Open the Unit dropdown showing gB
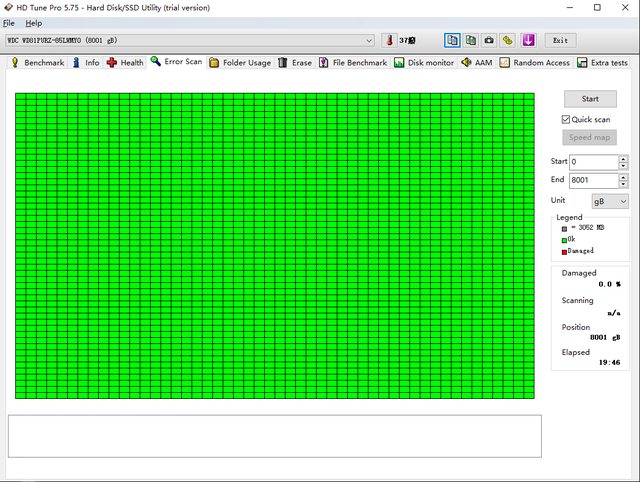 pyautogui.click(x=609, y=201)
